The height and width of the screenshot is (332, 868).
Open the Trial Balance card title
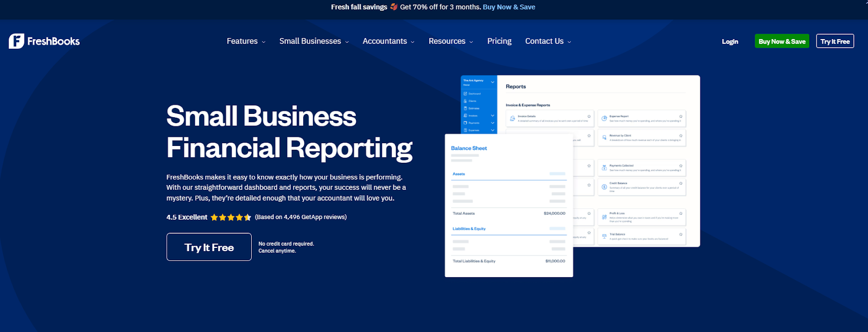(x=617, y=234)
